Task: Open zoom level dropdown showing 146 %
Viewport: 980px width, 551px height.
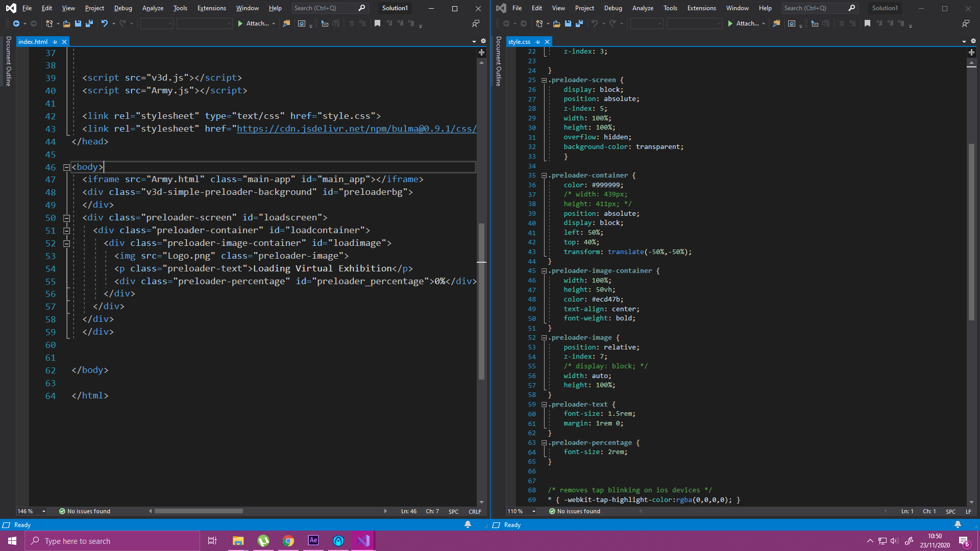Action: pos(44,511)
